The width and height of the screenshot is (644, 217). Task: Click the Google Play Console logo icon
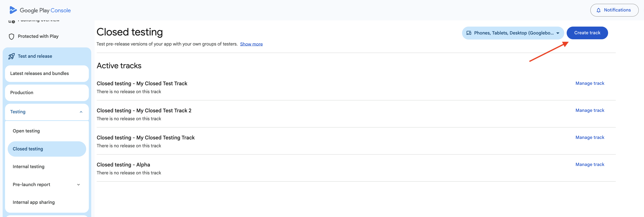click(x=13, y=10)
